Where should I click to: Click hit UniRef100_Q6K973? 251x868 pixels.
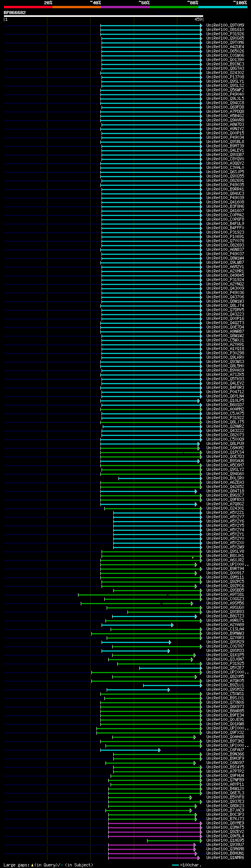pos(225,707)
